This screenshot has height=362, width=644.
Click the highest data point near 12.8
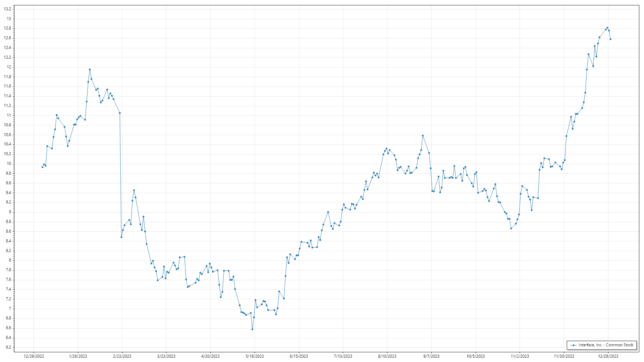point(607,28)
